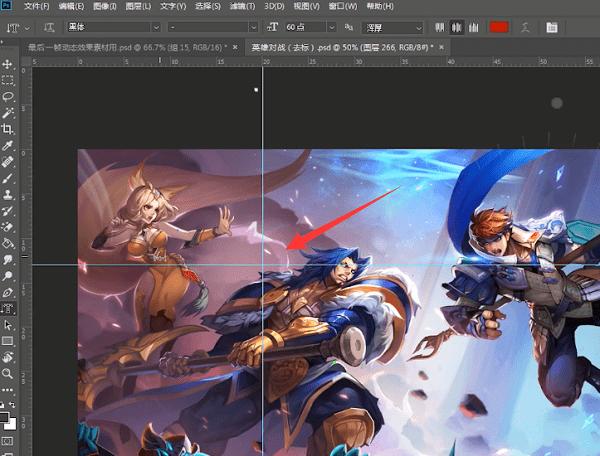Select the Dodge tool
The height and width of the screenshot is (456, 600).
coord(7,276)
